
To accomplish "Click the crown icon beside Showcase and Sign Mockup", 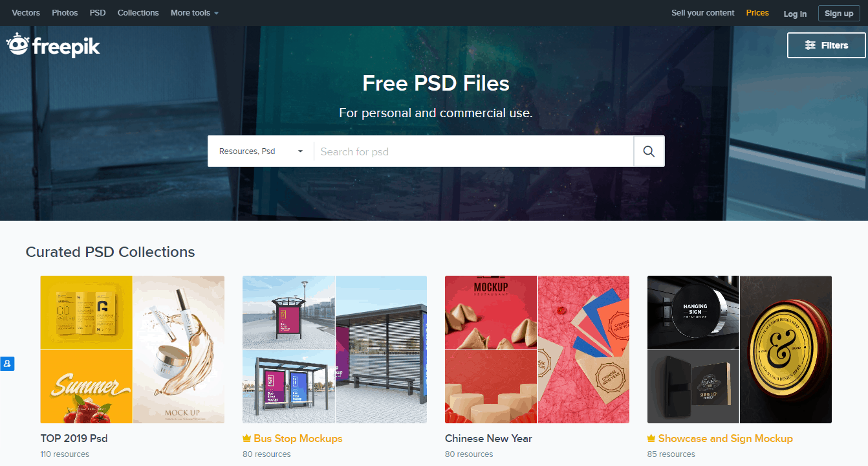I will click(x=651, y=439).
